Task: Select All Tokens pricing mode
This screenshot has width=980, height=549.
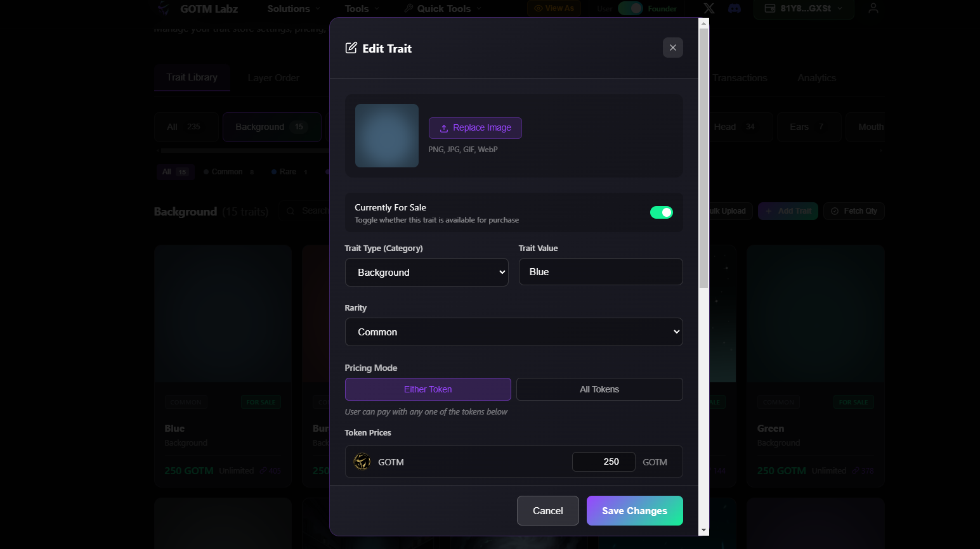Action: pyautogui.click(x=599, y=389)
